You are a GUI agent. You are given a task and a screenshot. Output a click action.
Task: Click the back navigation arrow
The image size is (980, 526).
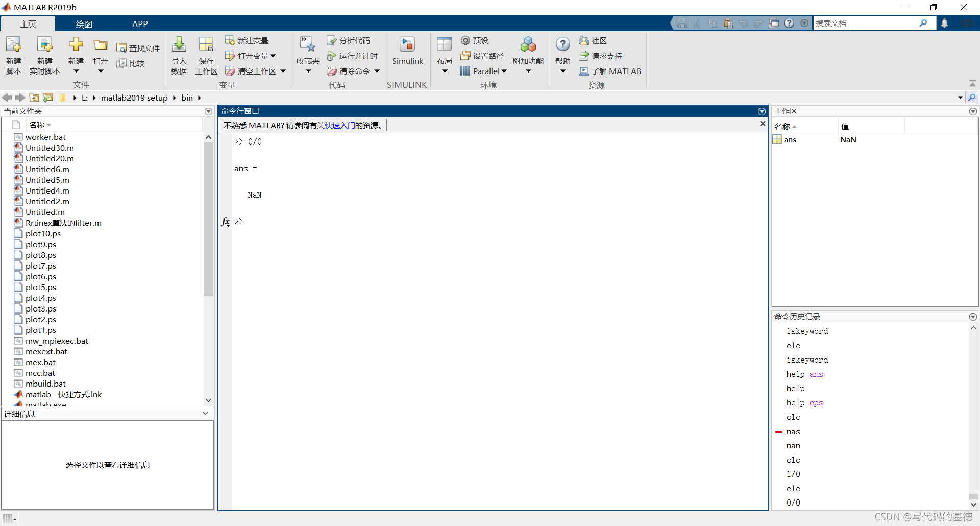pyautogui.click(x=7, y=98)
